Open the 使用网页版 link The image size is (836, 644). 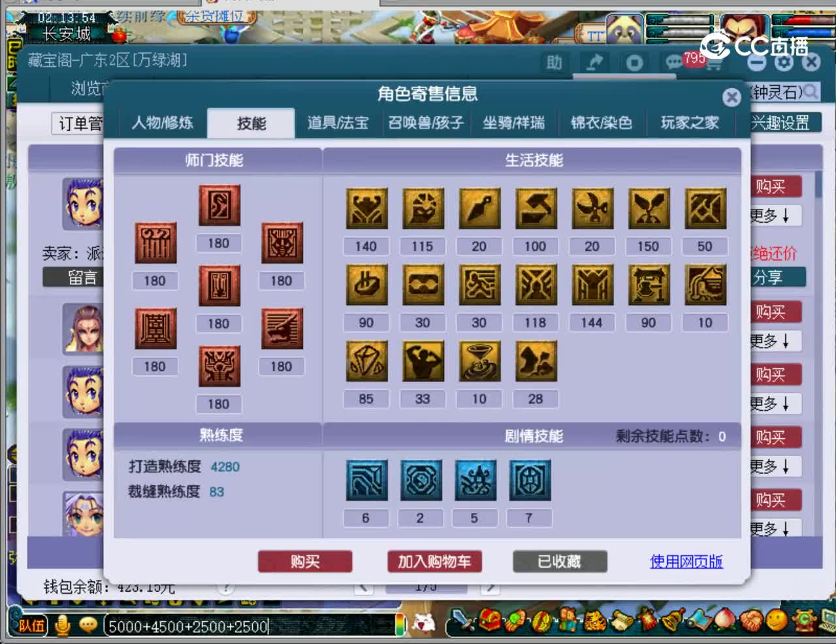[x=686, y=562]
